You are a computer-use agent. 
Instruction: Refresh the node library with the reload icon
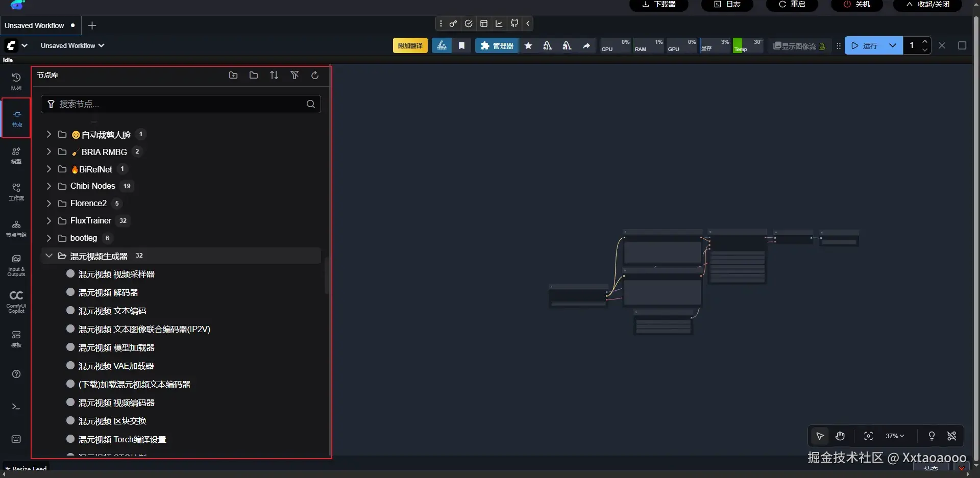[314, 75]
